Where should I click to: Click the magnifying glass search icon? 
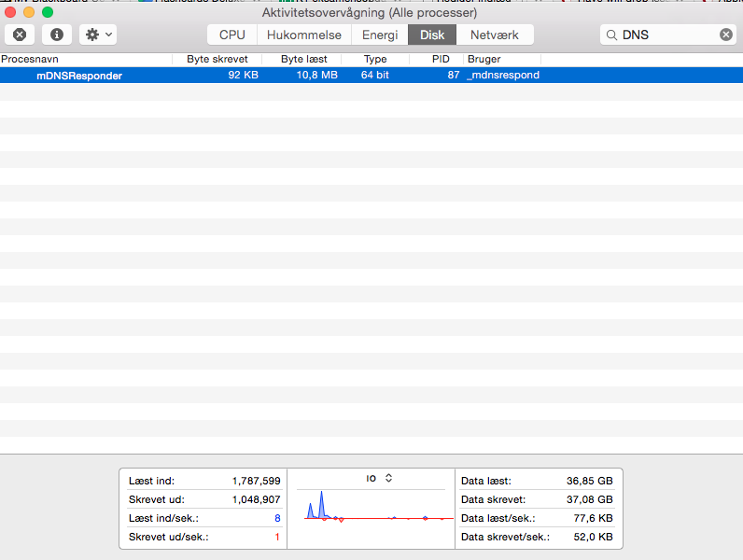click(611, 35)
